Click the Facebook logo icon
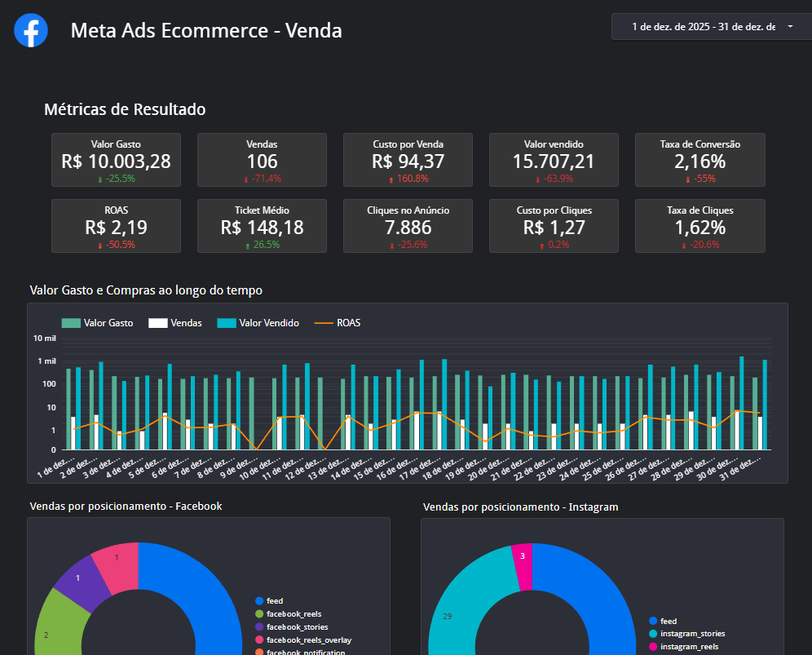This screenshot has height=655, width=812. [31, 30]
